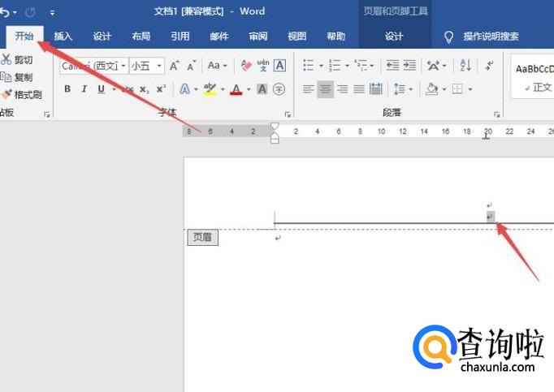The width and height of the screenshot is (554, 392).
Task: Click the 操作说明搜索 search box
Action: tap(491, 36)
